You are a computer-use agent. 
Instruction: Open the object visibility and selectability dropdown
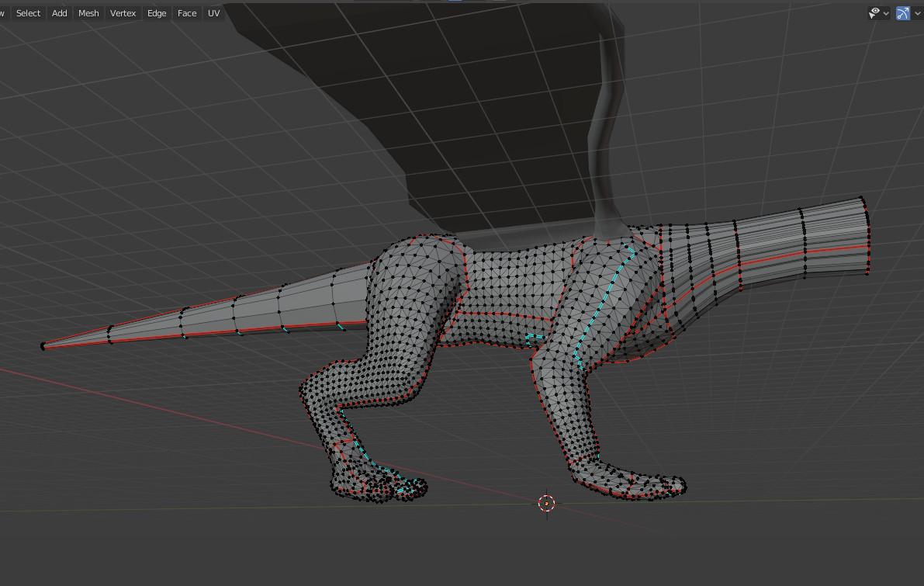[x=879, y=13]
